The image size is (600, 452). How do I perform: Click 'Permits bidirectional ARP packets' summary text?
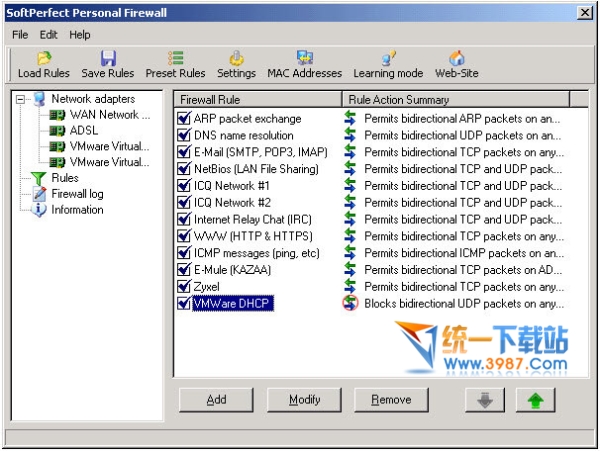pyautogui.click(x=462, y=119)
